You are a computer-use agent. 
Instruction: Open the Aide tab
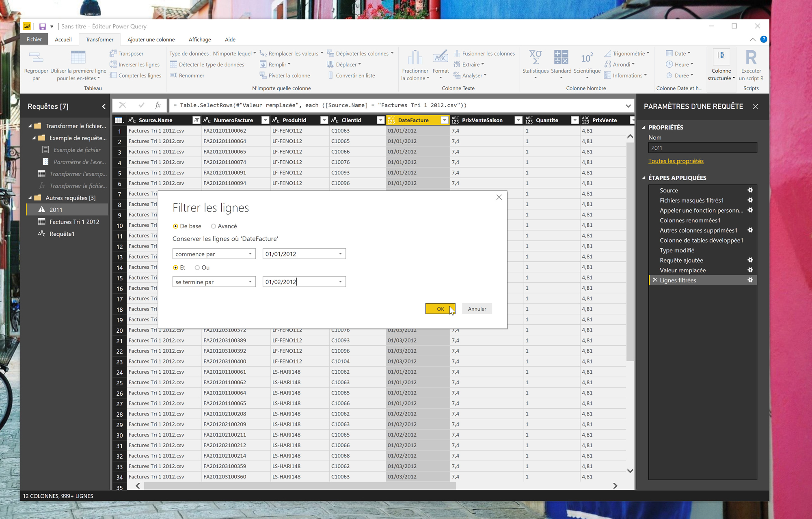[230, 39]
